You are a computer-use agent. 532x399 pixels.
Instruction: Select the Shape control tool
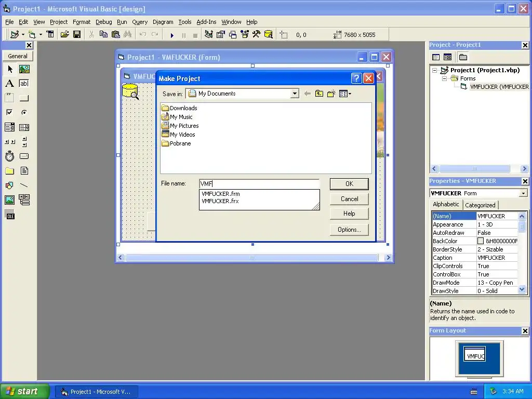[10, 185]
